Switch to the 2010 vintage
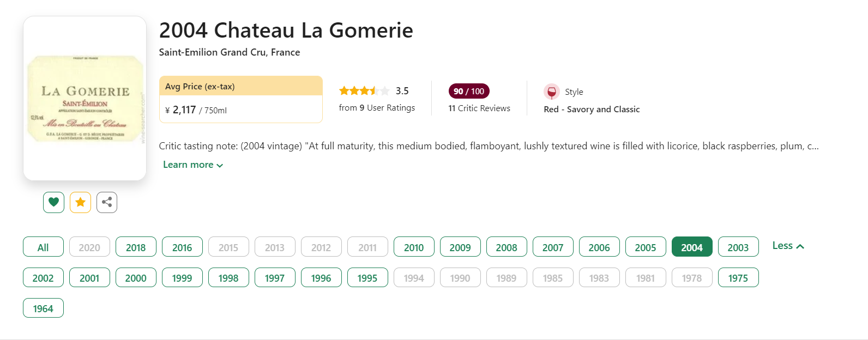Viewport: 868px width, 340px height. click(414, 247)
